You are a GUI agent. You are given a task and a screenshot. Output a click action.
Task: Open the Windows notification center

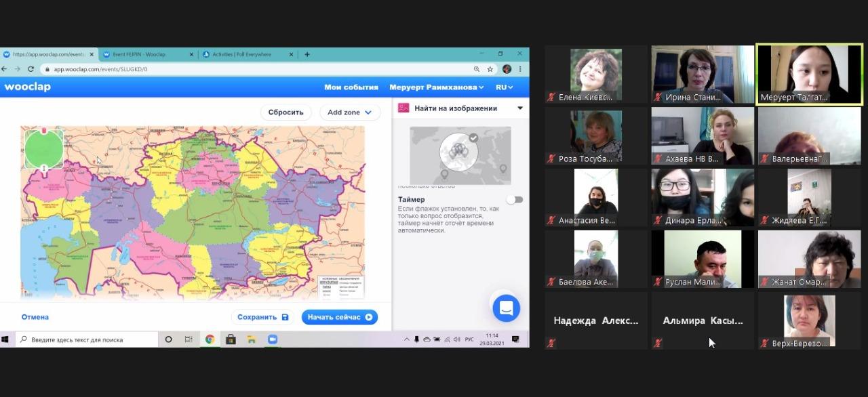515,339
